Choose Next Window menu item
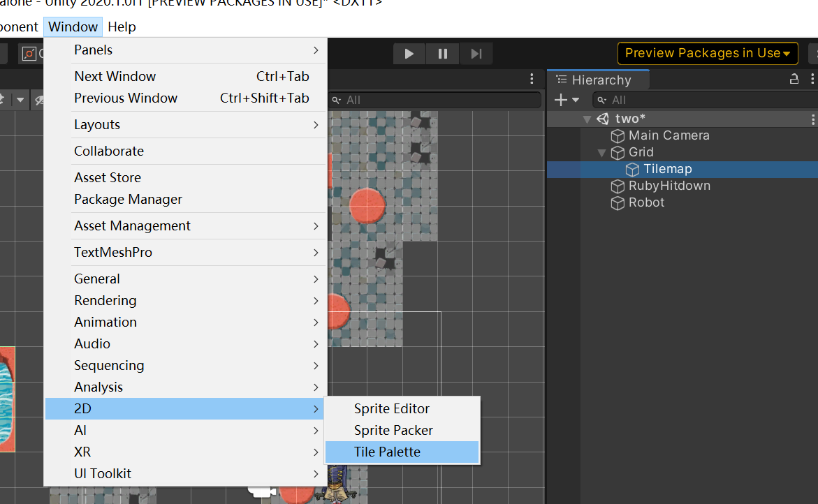 [186, 76]
